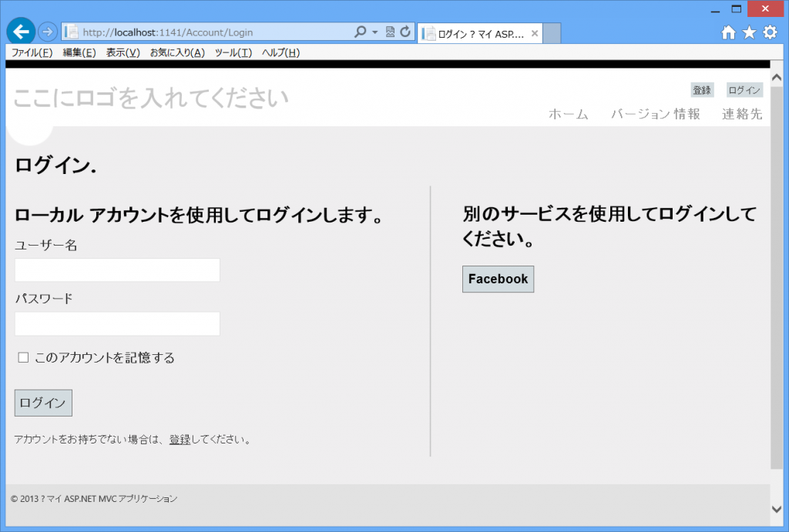The image size is (789, 532).
Task: Click the page icon beside the URL
Action: point(69,32)
